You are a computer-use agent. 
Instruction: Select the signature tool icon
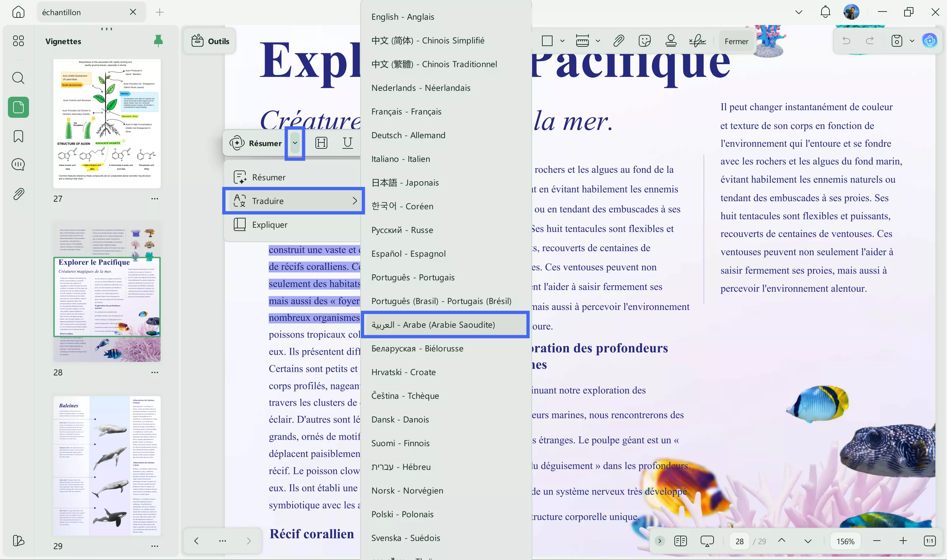(x=697, y=40)
